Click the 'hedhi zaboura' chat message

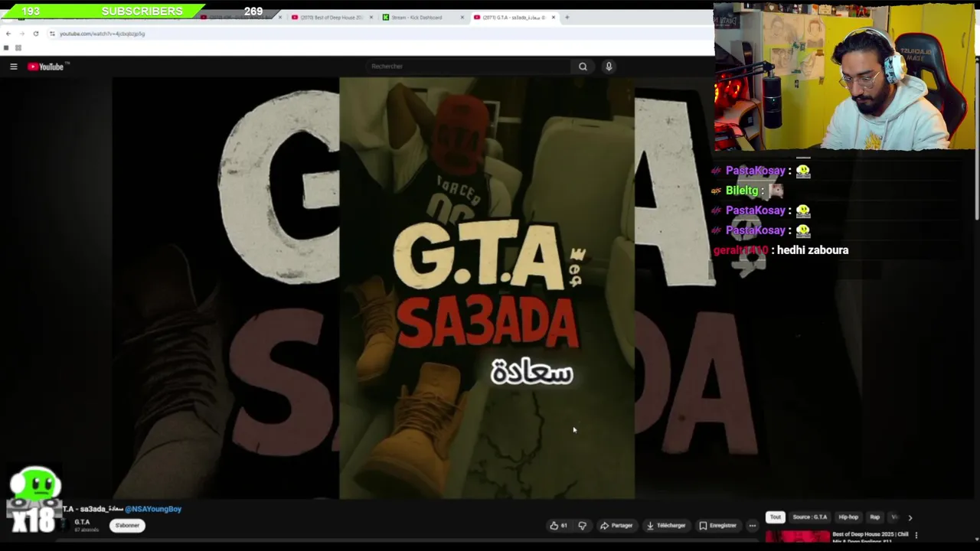pyautogui.click(x=812, y=250)
